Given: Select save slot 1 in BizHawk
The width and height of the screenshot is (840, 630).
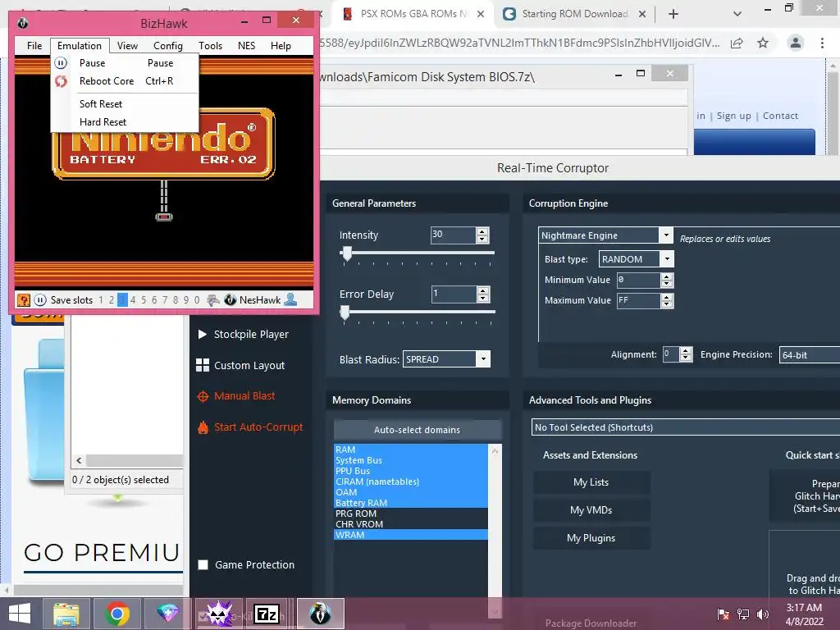Looking at the screenshot, I should (101, 300).
